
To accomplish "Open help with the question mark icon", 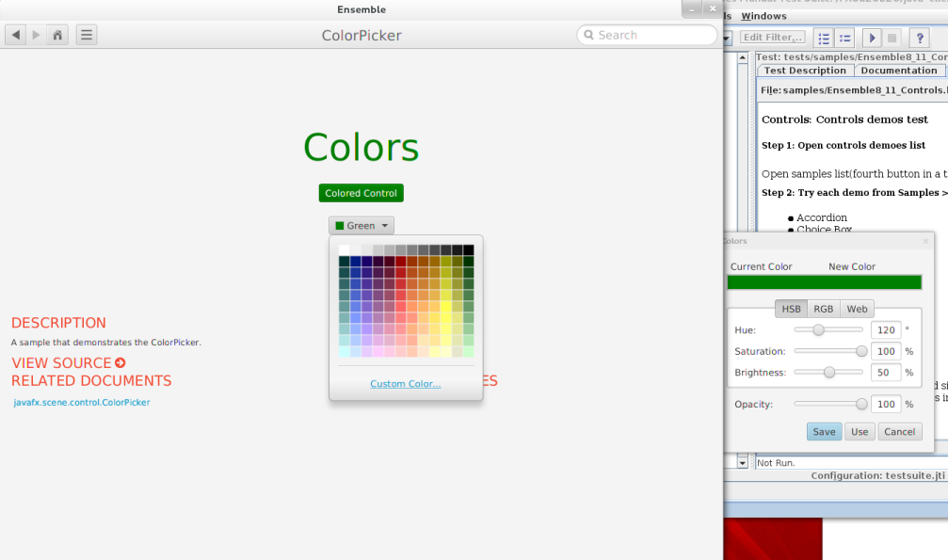I will point(920,38).
